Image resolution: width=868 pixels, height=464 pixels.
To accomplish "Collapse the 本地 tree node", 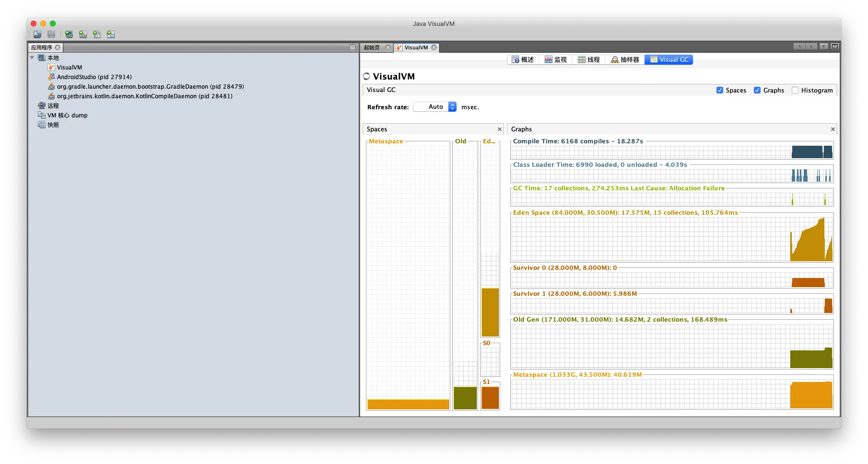I will (x=32, y=58).
